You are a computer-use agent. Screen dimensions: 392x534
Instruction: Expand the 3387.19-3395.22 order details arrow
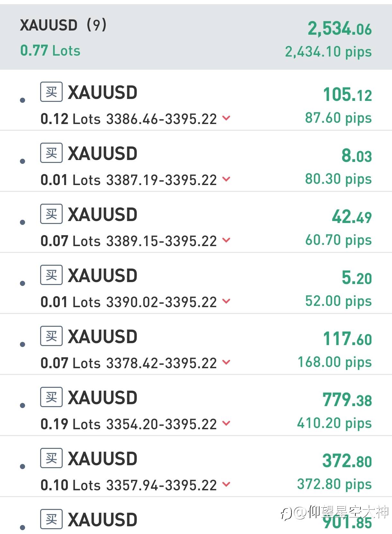tap(226, 179)
